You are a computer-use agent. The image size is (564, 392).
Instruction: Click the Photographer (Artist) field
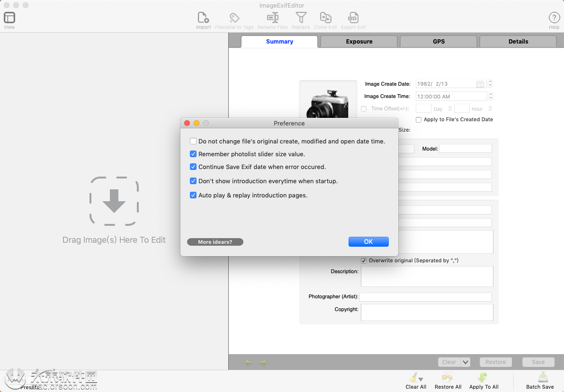(426, 297)
